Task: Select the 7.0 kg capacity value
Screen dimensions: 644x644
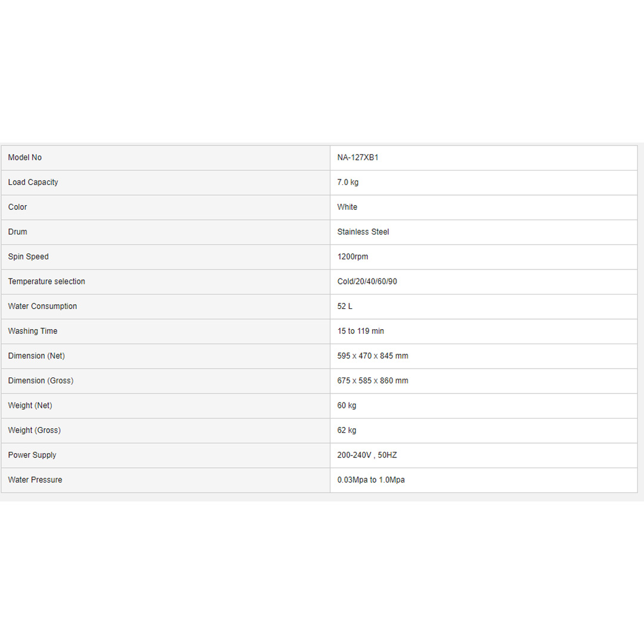Action: pyautogui.click(x=348, y=182)
